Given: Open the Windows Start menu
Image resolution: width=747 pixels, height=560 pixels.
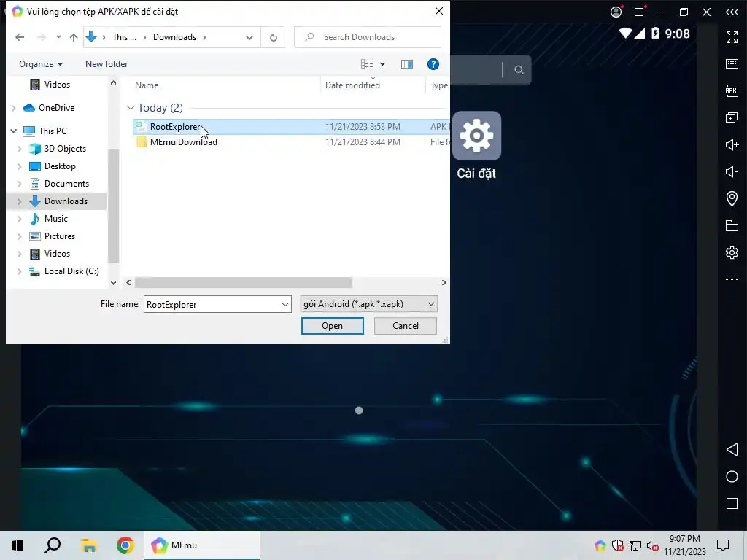Looking at the screenshot, I should point(18,545).
